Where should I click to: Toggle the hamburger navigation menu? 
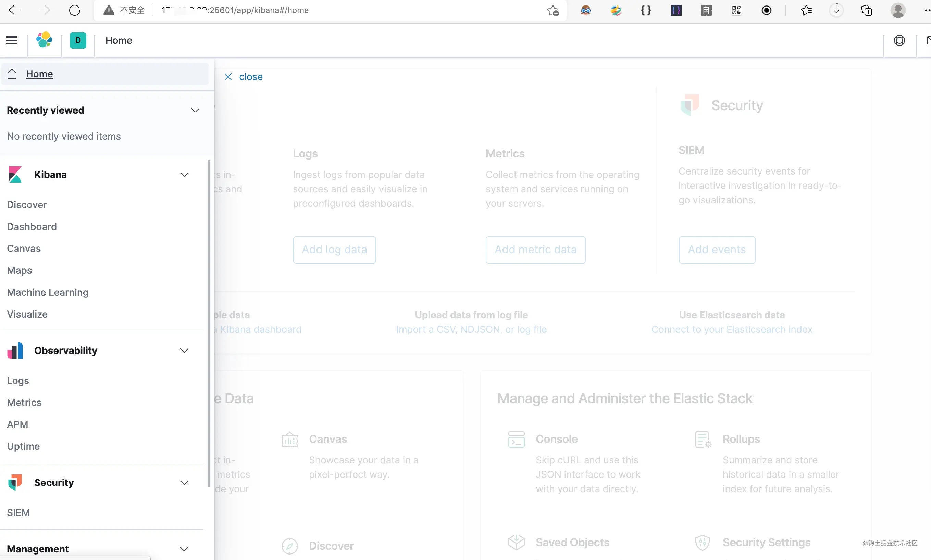tap(12, 40)
